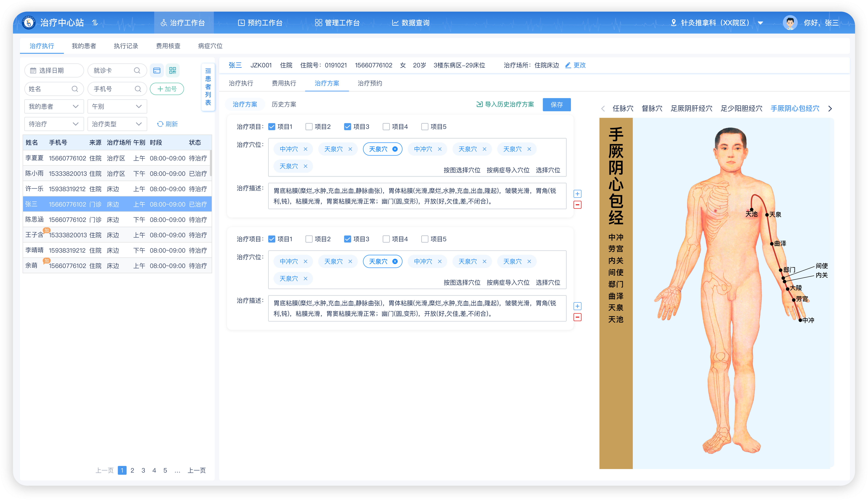The width and height of the screenshot is (868, 500).
Task: Open 管理工作台 in top navigation
Action: point(338,23)
